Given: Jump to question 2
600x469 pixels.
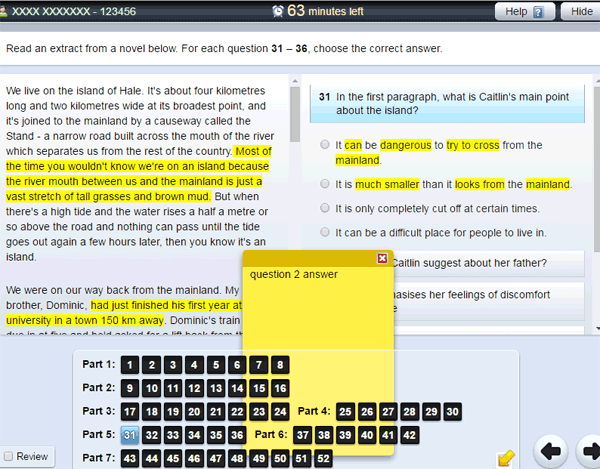Looking at the screenshot, I should click(152, 365).
